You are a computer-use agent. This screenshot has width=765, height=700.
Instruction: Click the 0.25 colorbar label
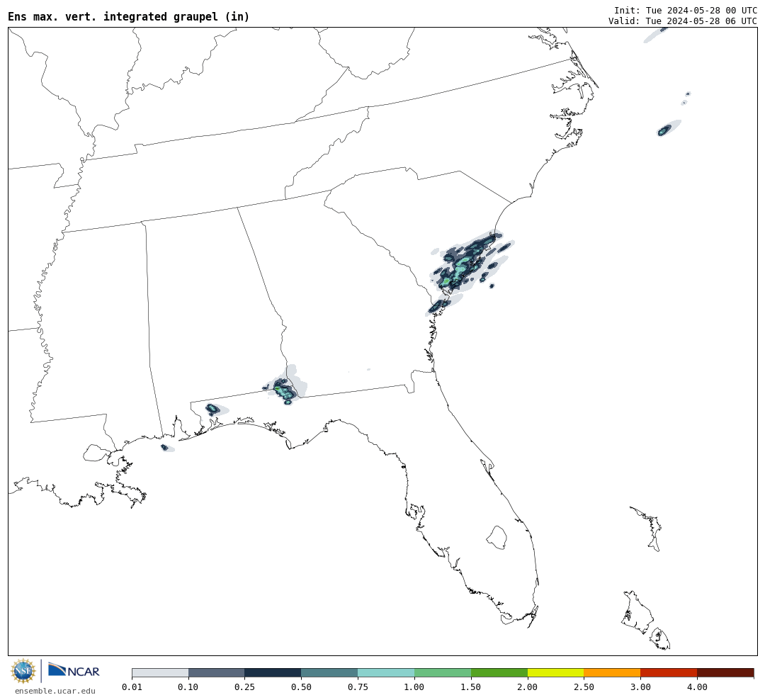(245, 687)
